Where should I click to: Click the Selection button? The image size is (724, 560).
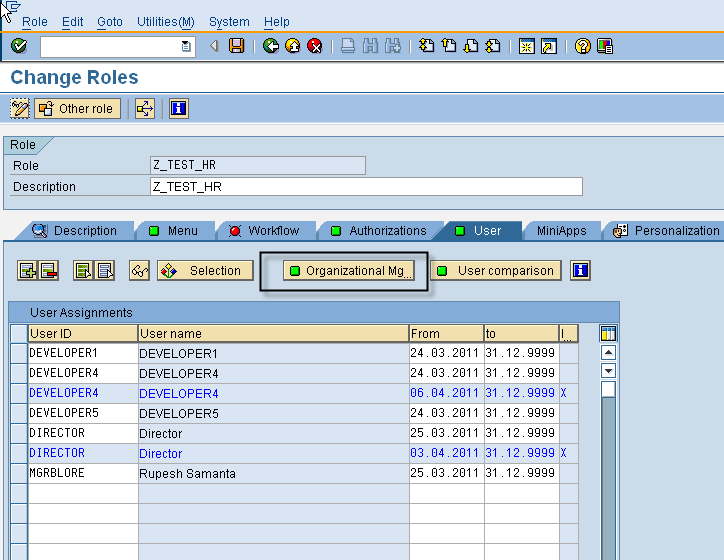click(x=205, y=271)
